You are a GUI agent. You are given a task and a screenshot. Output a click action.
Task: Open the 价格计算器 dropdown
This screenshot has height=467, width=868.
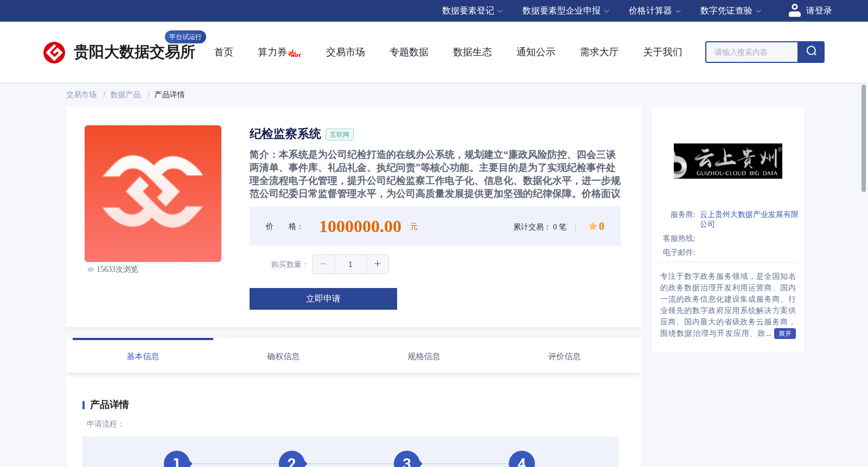tap(655, 11)
